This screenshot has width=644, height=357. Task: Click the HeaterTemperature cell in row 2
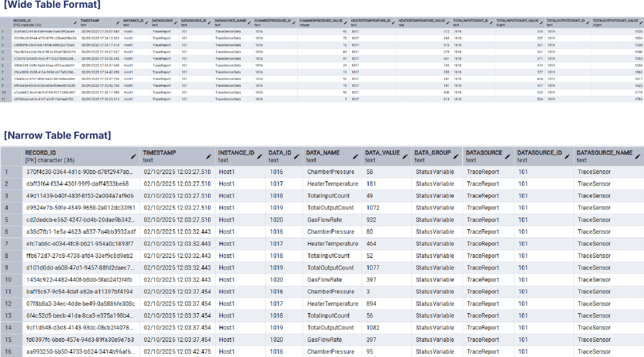click(332, 184)
